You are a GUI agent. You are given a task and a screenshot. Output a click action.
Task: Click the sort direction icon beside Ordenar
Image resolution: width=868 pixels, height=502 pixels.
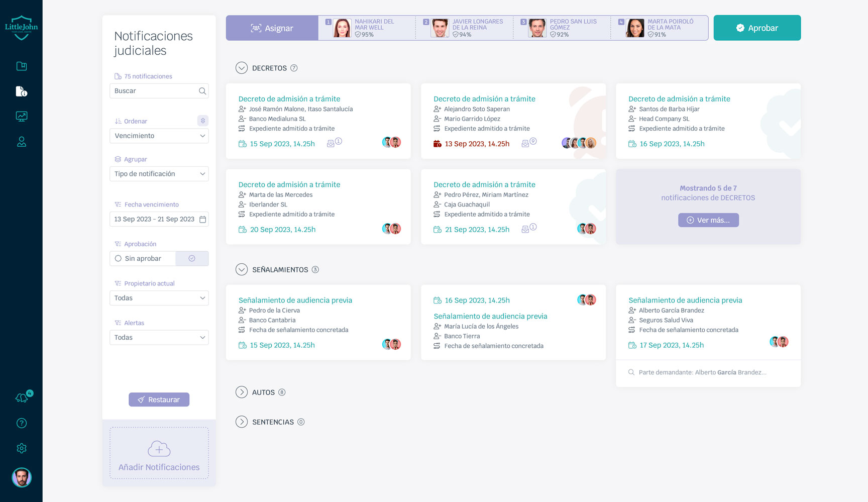pyautogui.click(x=202, y=121)
